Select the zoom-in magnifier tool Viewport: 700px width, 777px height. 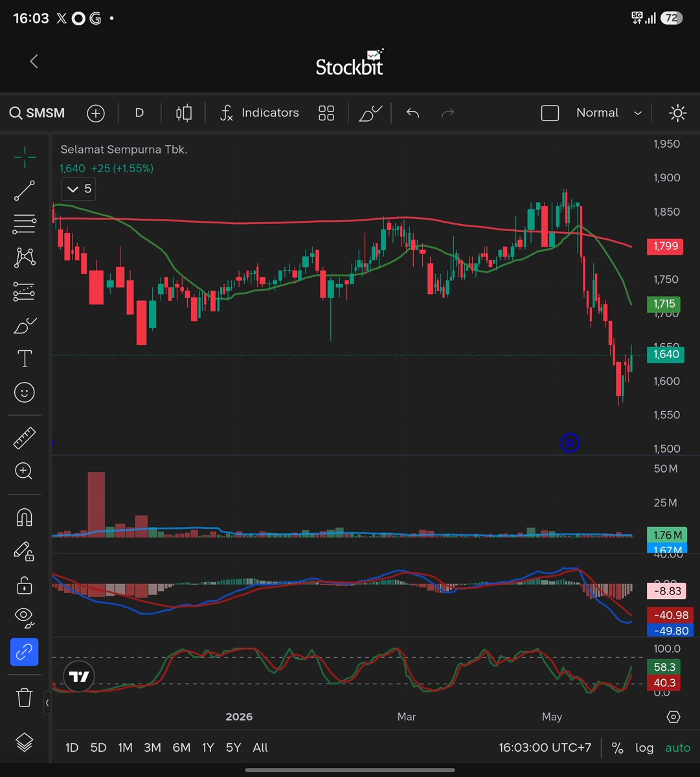coord(25,471)
